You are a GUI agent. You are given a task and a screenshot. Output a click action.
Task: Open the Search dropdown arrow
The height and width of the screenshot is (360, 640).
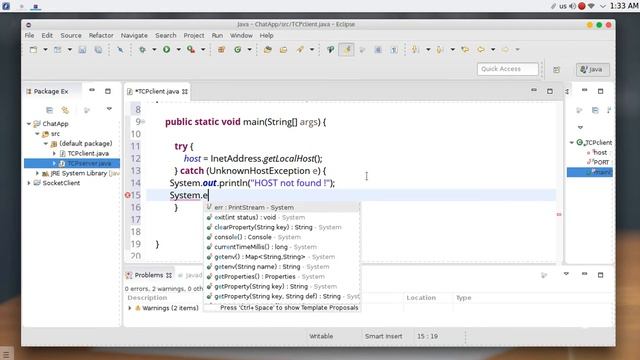[x=312, y=50]
